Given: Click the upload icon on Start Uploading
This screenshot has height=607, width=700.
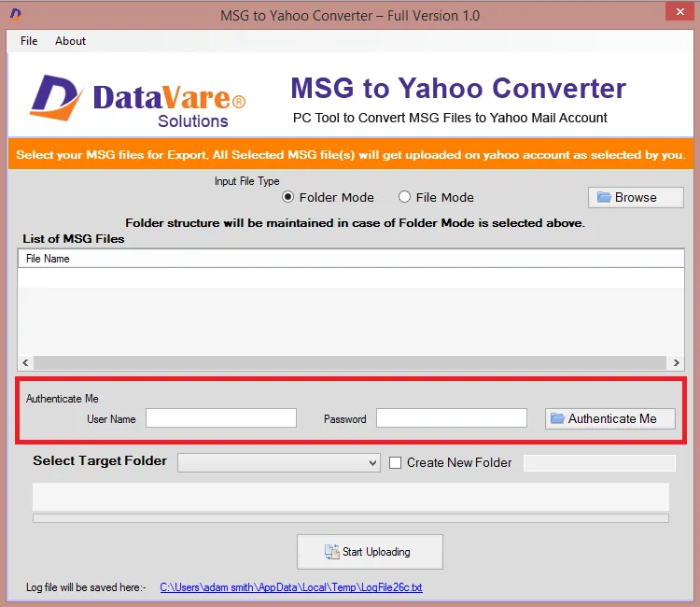Looking at the screenshot, I should 331,552.
